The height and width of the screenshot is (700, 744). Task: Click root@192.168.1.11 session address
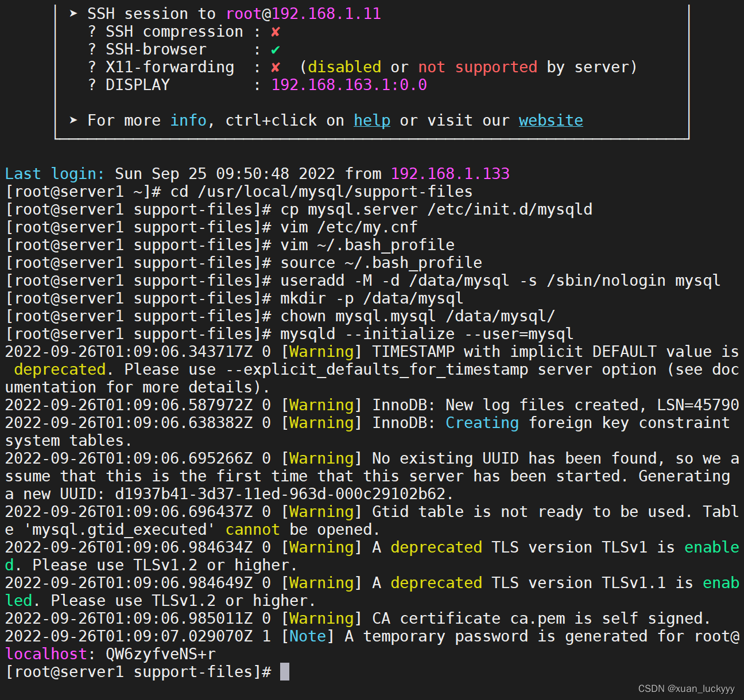pyautogui.click(x=304, y=13)
